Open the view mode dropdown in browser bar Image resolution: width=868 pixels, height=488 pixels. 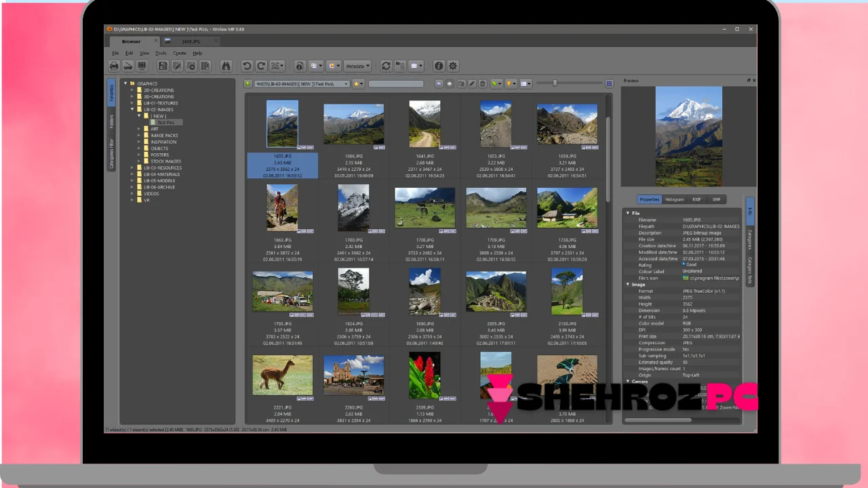[x=526, y=83]
